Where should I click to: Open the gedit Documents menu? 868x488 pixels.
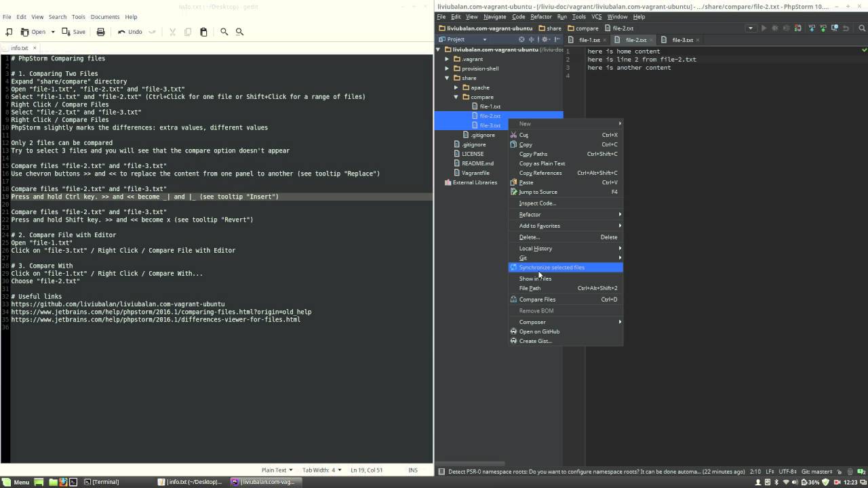click(105, 17)
